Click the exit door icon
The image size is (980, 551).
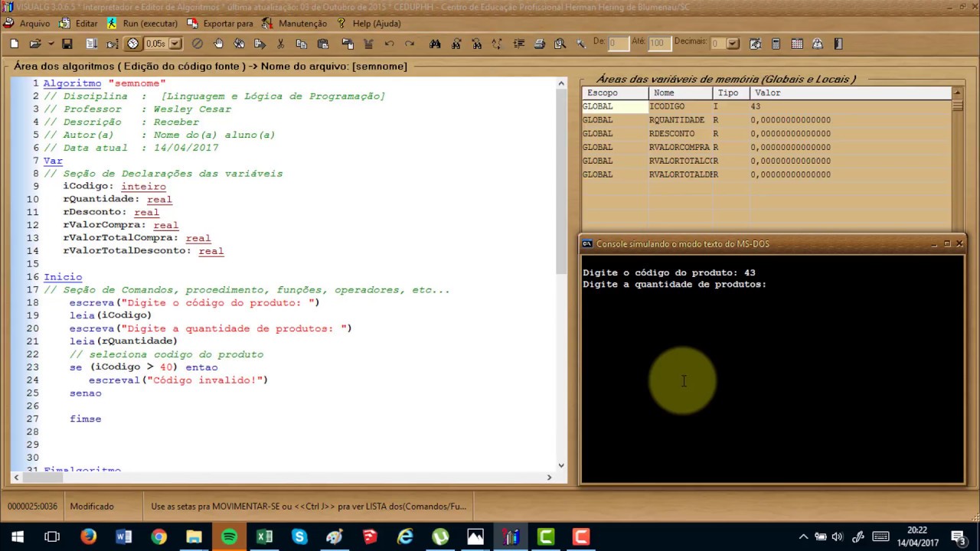click(838, 44)
